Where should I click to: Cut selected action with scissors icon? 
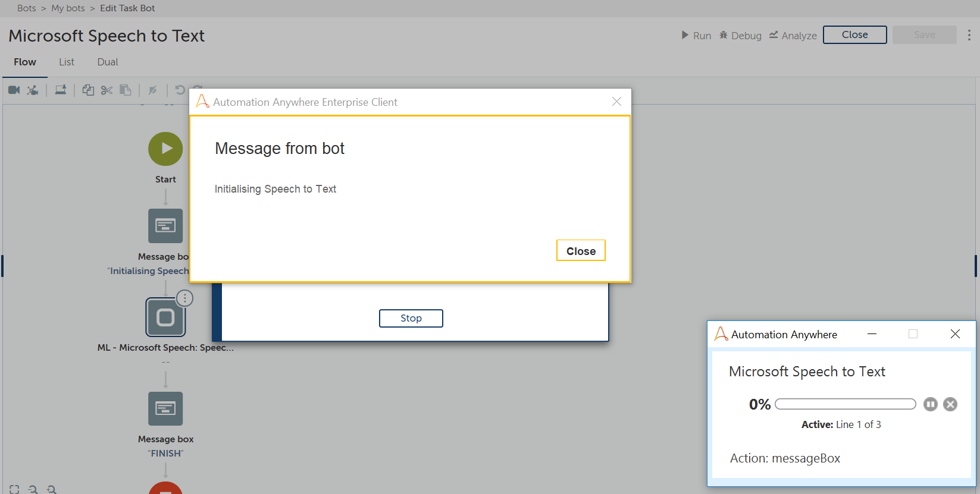107,90
